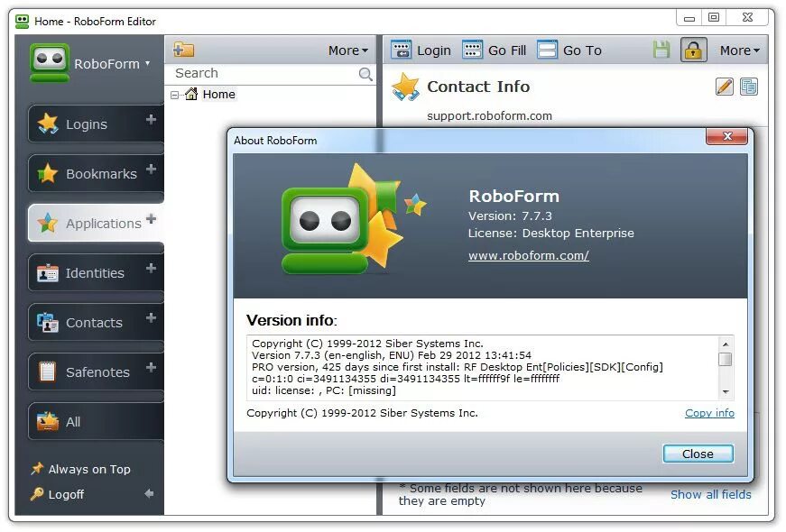Maximize the RoboForm Editor window
This screenshot has width=786, height=532.
click(x=714, y=17)
